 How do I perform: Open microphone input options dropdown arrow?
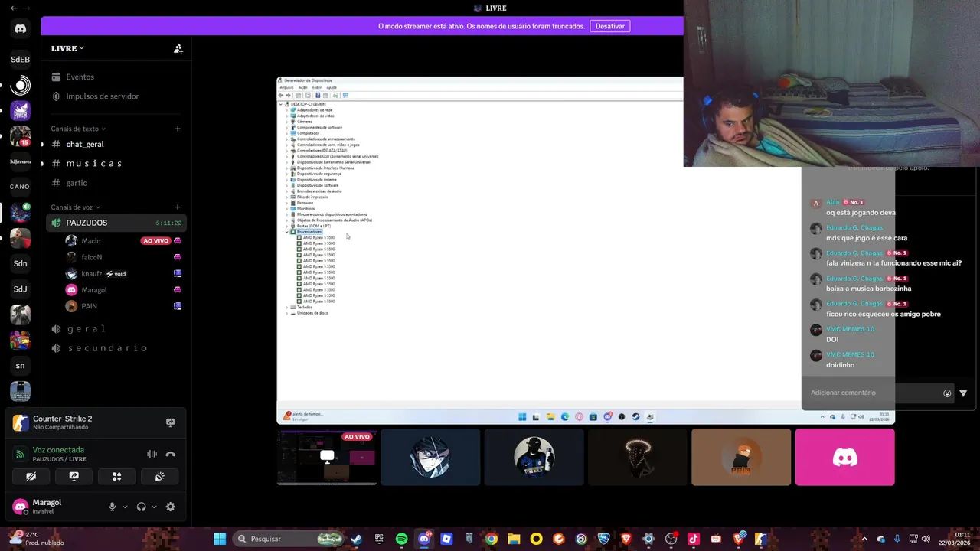(x=125, y=507)
